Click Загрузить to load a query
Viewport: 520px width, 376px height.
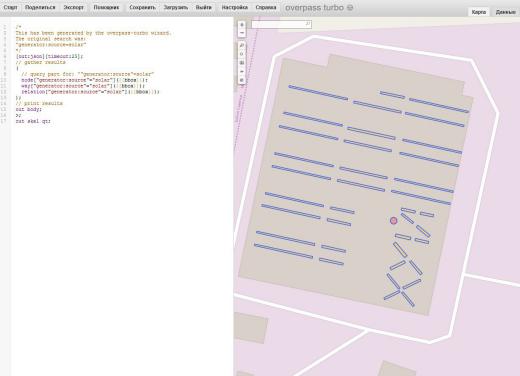click(176, 7)
